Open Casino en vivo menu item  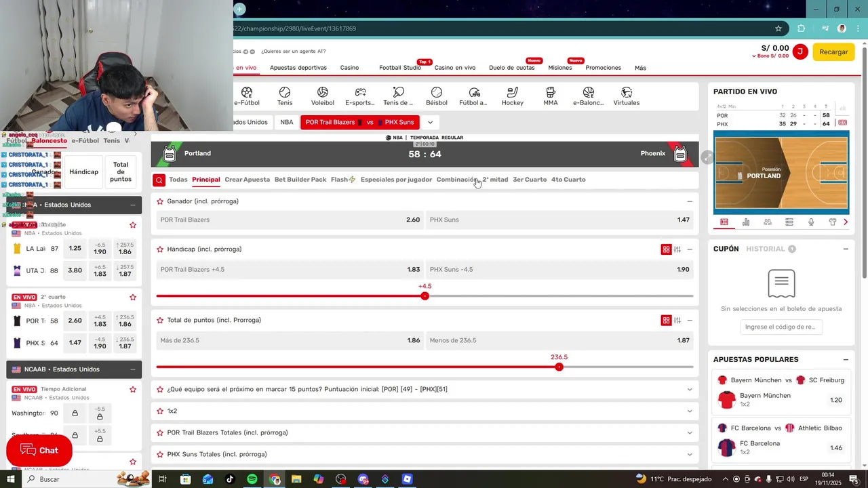click(x=455, y=68)
